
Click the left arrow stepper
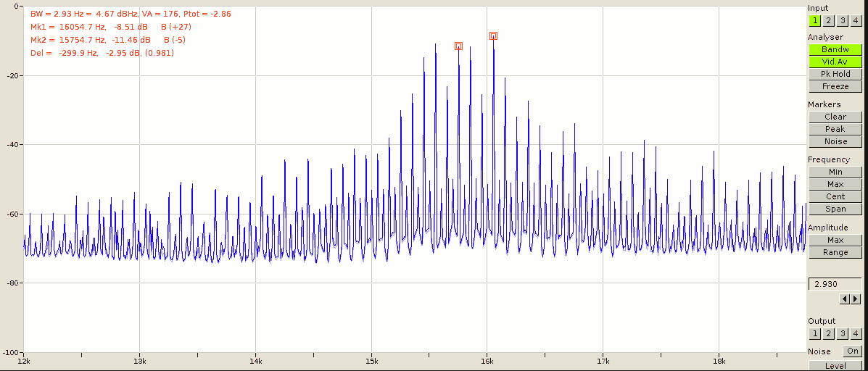click(x=846, y=299)
